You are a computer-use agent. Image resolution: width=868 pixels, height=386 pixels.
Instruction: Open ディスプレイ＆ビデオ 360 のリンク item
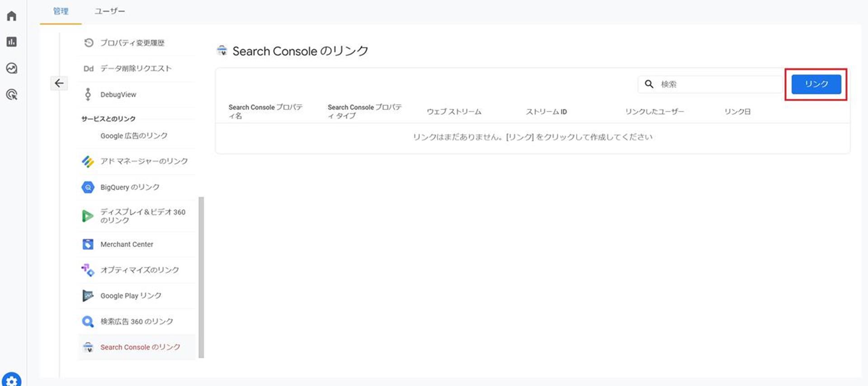[137, 216]
